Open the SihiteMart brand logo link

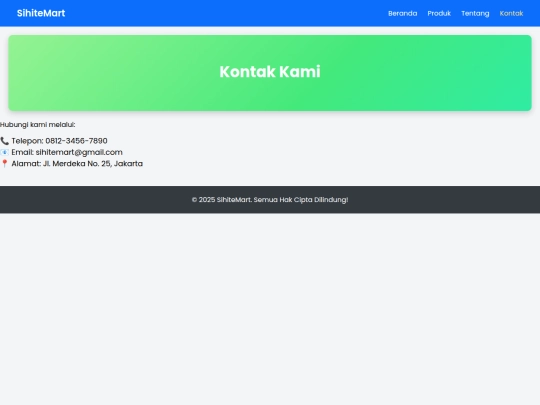tap(41, 13)
